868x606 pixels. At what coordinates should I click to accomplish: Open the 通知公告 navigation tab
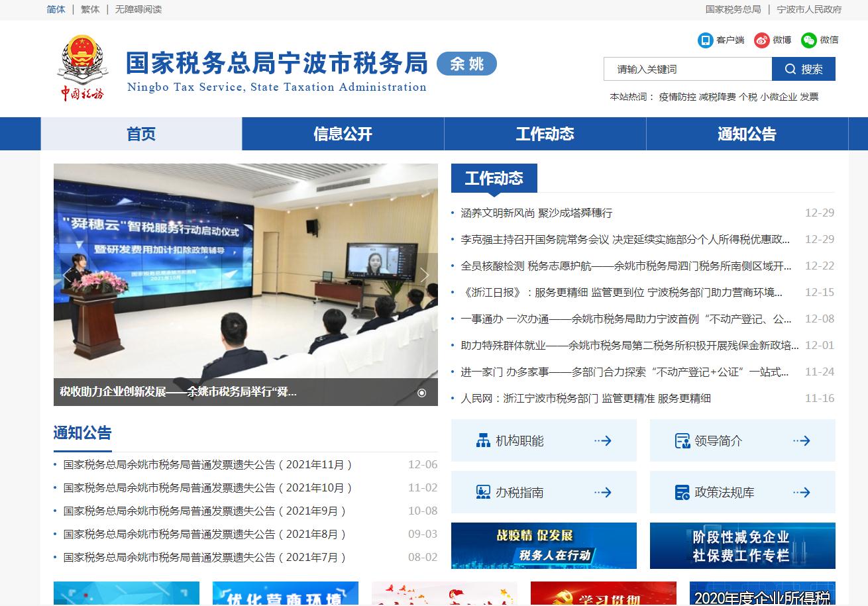[x=747, y=134]
